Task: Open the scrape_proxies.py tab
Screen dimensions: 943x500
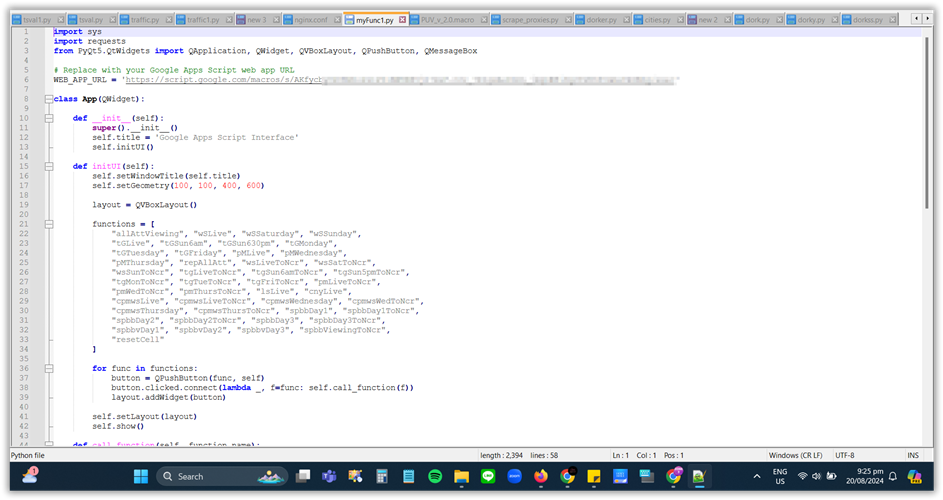Action: [x=530, y=20]
